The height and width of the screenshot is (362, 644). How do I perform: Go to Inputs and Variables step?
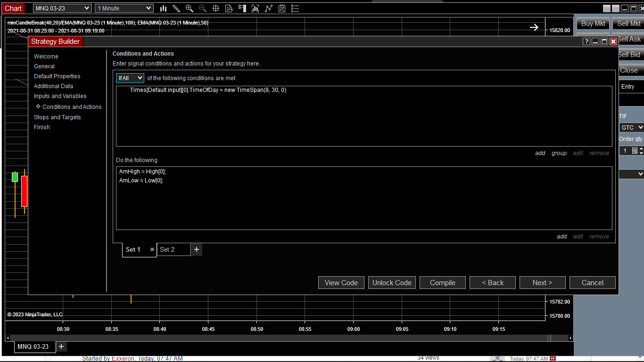coord(60,96)
